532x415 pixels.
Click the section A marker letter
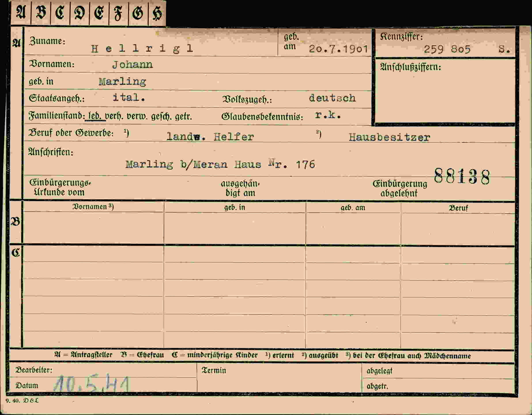(16, 43)
